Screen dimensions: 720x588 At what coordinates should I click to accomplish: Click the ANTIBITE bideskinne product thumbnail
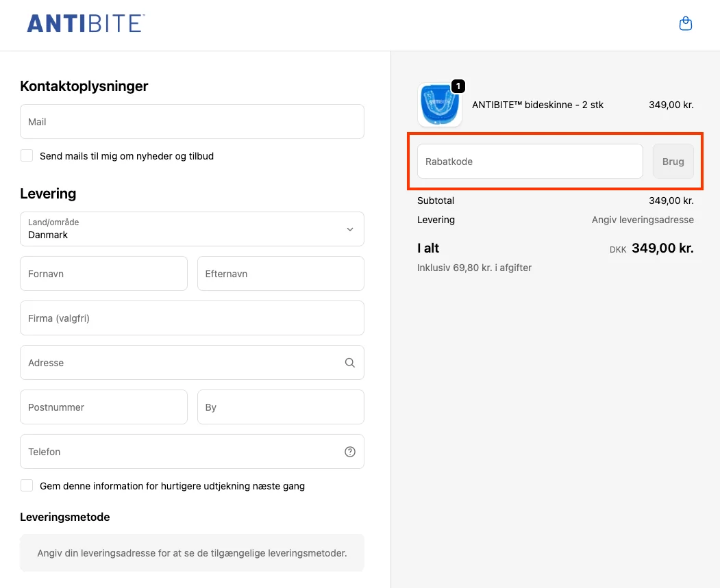[439, 105]
